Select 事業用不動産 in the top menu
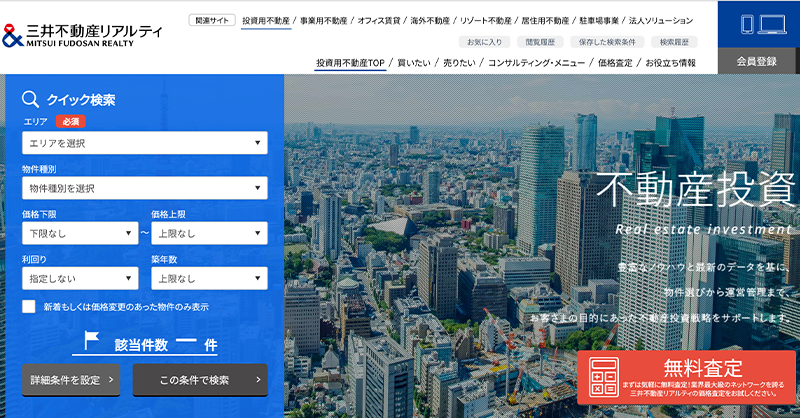Screen dimensions: 800x418 (324, 20)
